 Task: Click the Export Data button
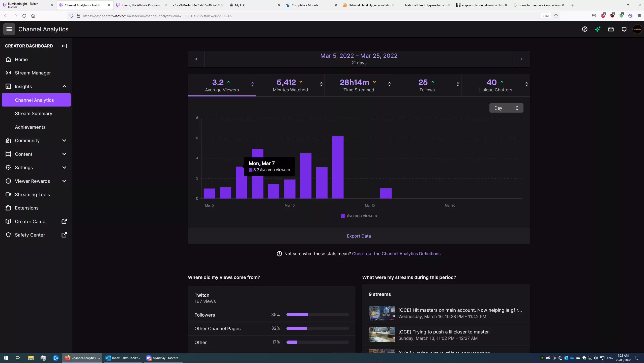coord(359,236)
